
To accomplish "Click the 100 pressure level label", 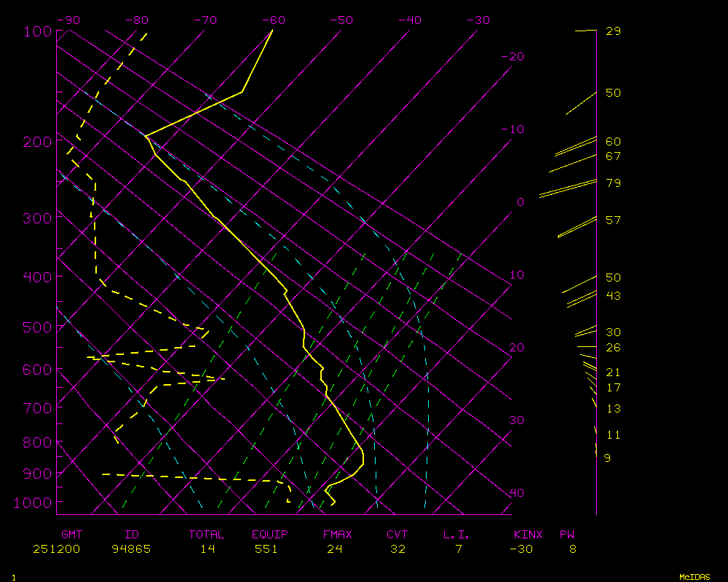I will (37, 31).
